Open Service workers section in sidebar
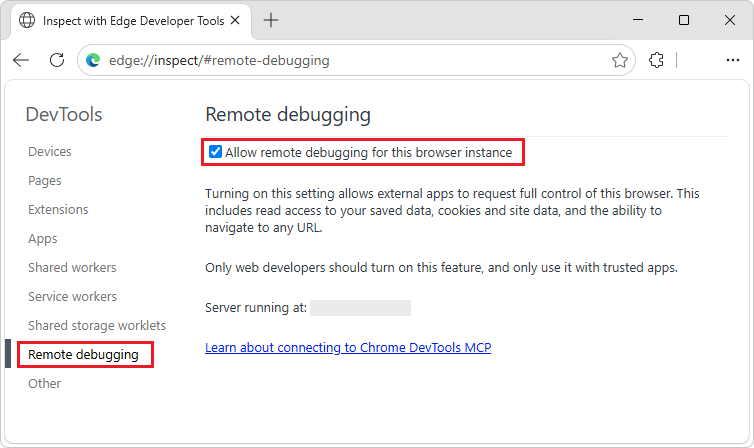 (x=72, y=297)
